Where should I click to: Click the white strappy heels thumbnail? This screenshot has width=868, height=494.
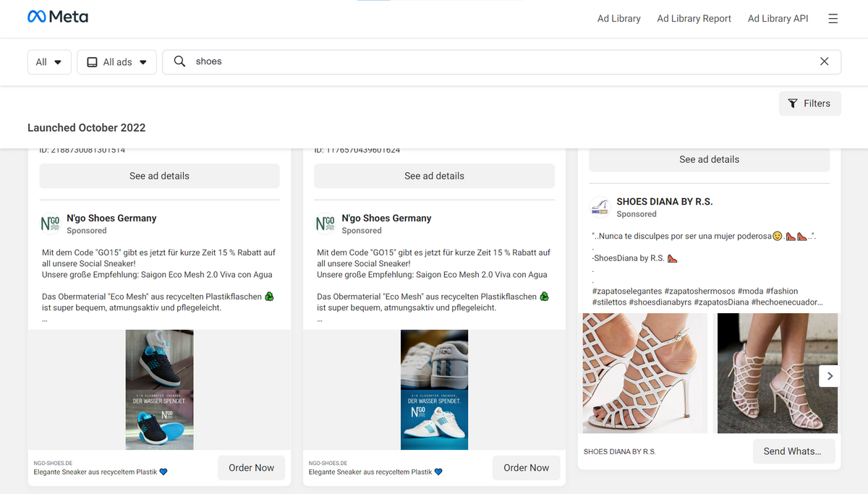click(x=644, y=373)
